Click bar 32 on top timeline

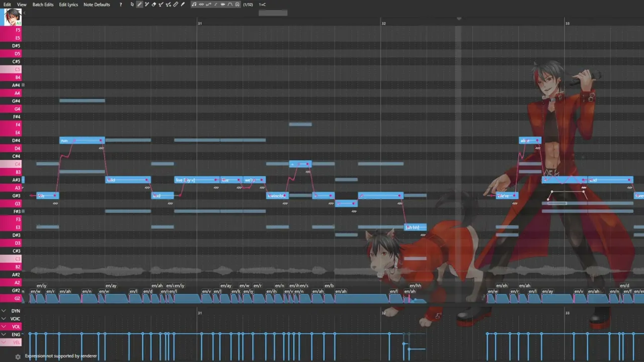[x=383, y=23]
